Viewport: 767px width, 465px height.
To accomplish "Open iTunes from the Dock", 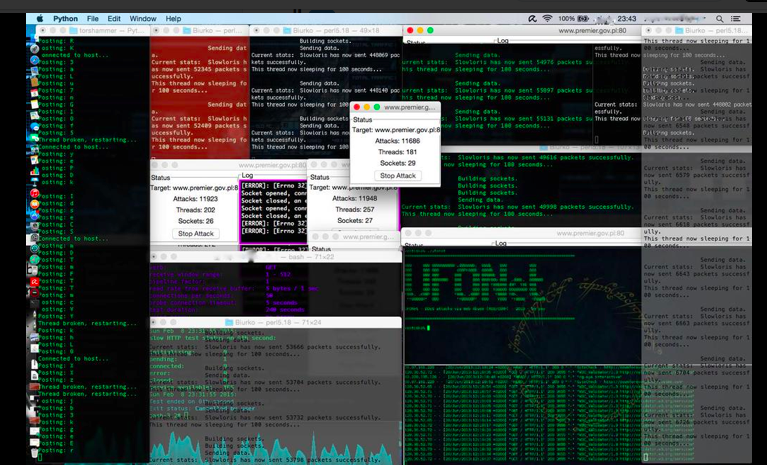I will tap(34, 193).
